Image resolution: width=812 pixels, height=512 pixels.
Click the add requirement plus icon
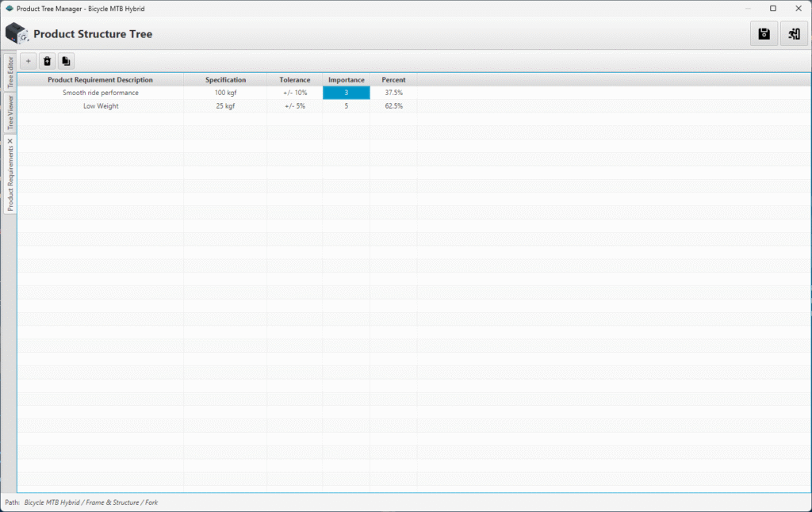(29, 61)
